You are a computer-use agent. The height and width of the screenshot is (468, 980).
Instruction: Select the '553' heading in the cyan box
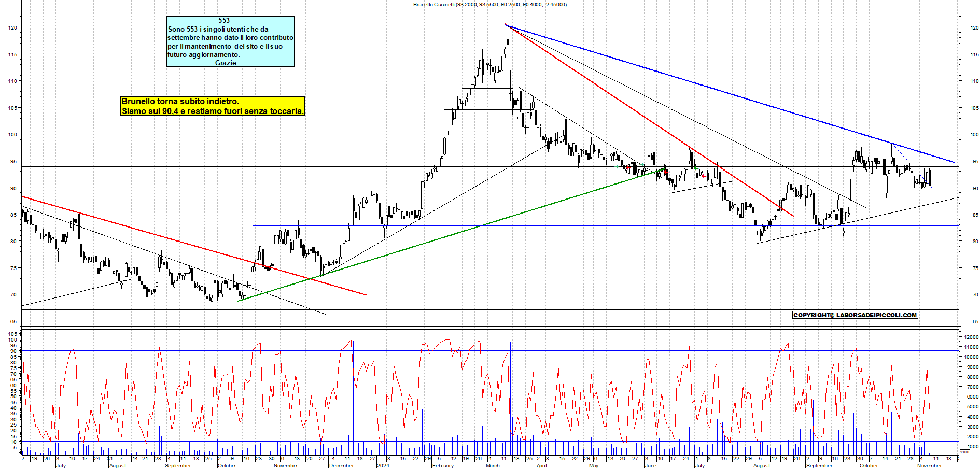pyautogui.click(x=224, y=20)
